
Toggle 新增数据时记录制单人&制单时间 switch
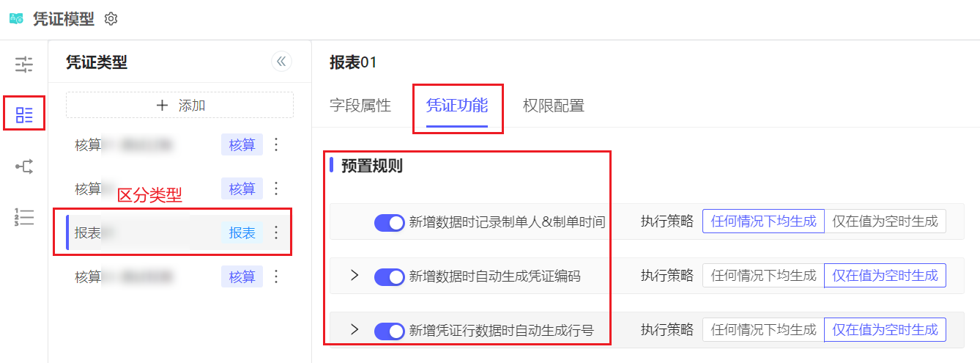pyautogui.click(x=389, y=222)
